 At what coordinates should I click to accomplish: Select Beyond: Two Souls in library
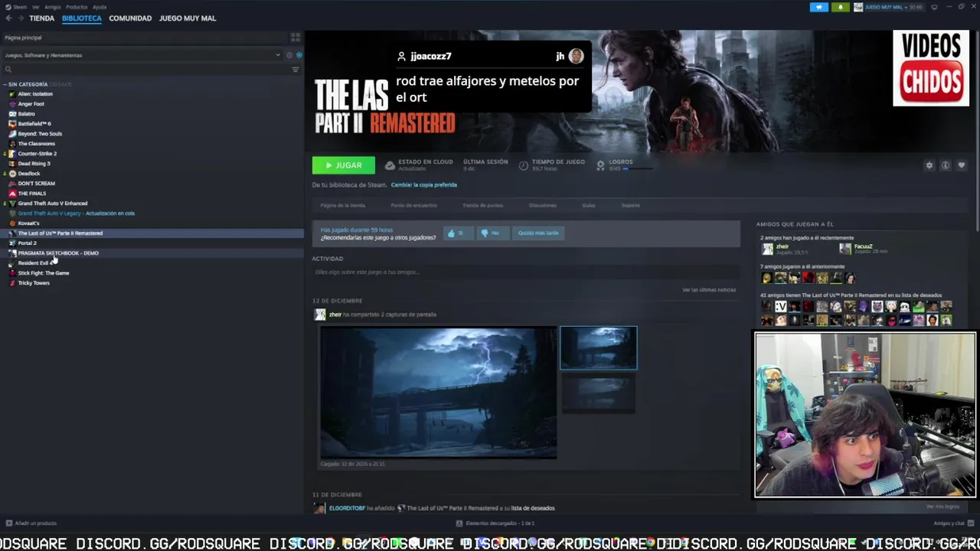(x=40, y=134)
